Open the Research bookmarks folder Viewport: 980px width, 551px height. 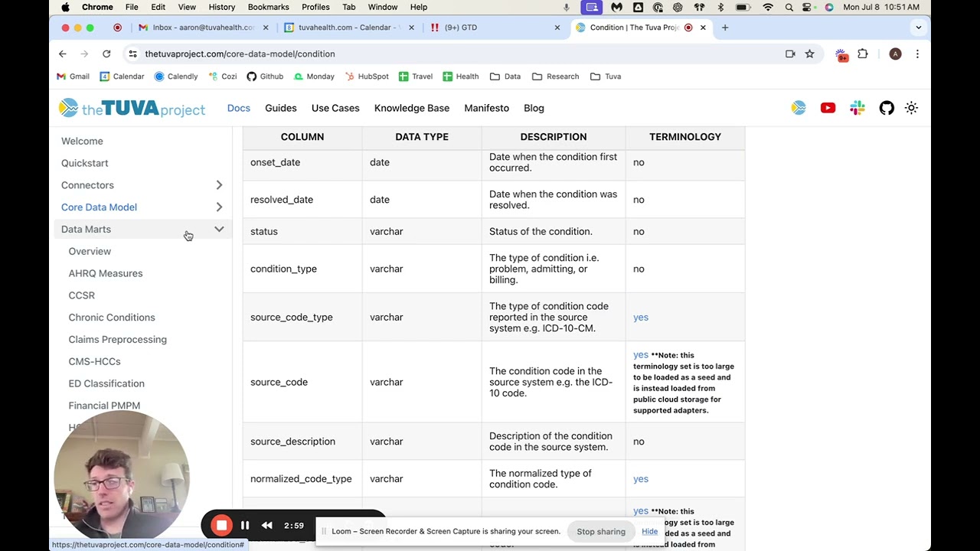[556, 77]
